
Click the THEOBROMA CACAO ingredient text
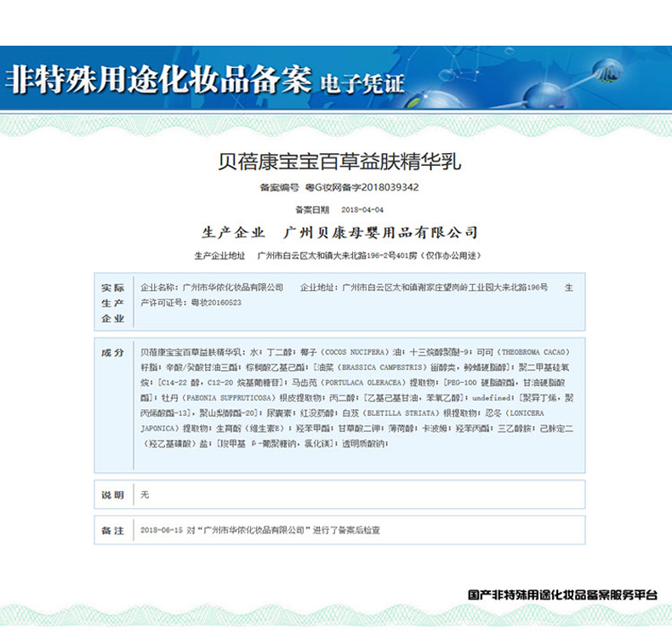click(533, 352)
